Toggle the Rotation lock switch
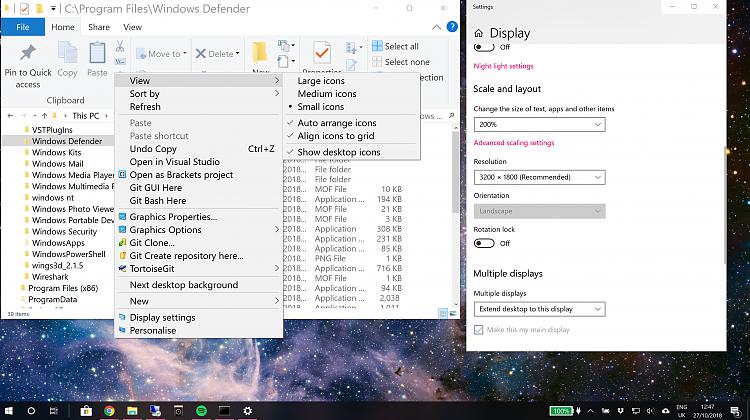 [x=484, y=243]
